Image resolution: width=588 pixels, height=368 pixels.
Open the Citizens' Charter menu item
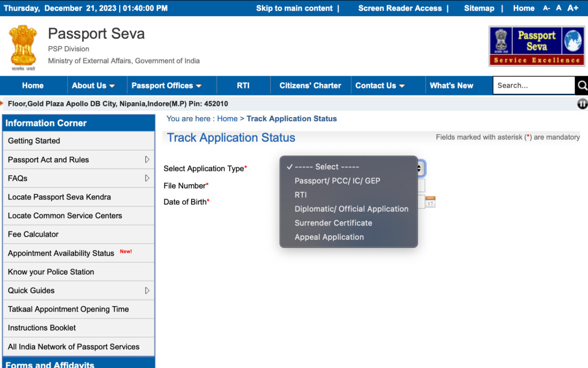click(310, 85)
